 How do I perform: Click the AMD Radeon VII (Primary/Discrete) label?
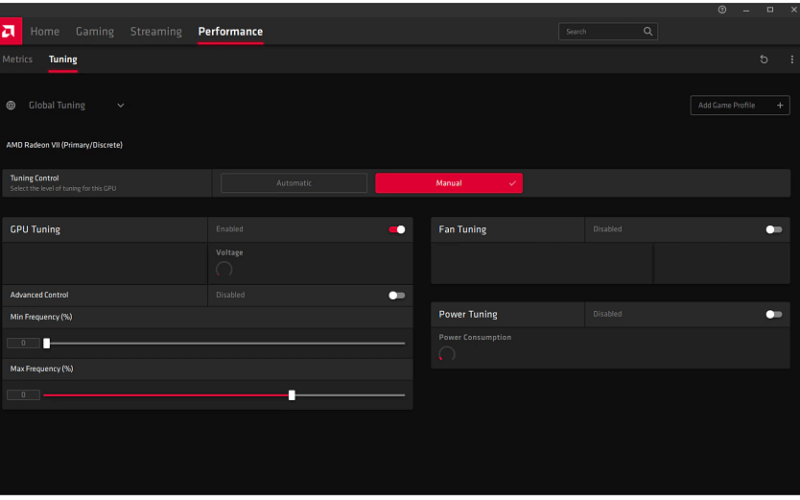click(64, 145)
